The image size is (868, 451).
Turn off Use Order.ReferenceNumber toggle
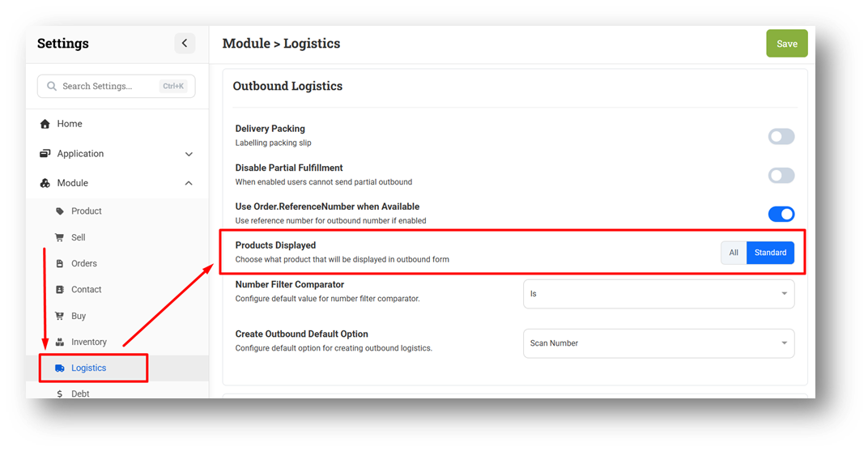(x=781, y=214)
